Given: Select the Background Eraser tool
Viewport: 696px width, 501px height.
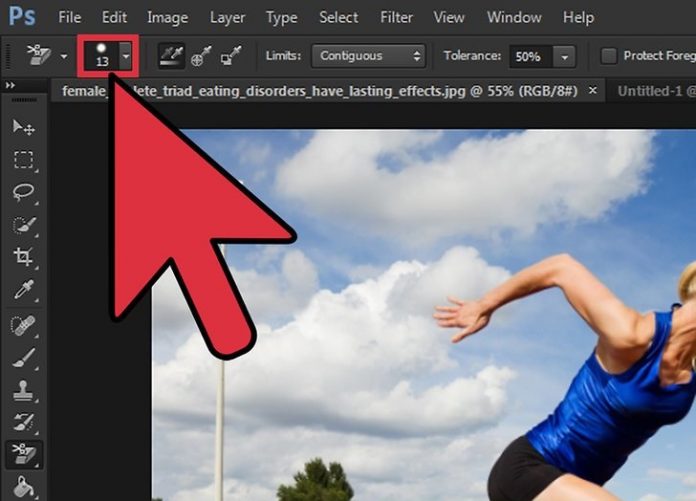Looking at the screenshot, I should 23,455.
